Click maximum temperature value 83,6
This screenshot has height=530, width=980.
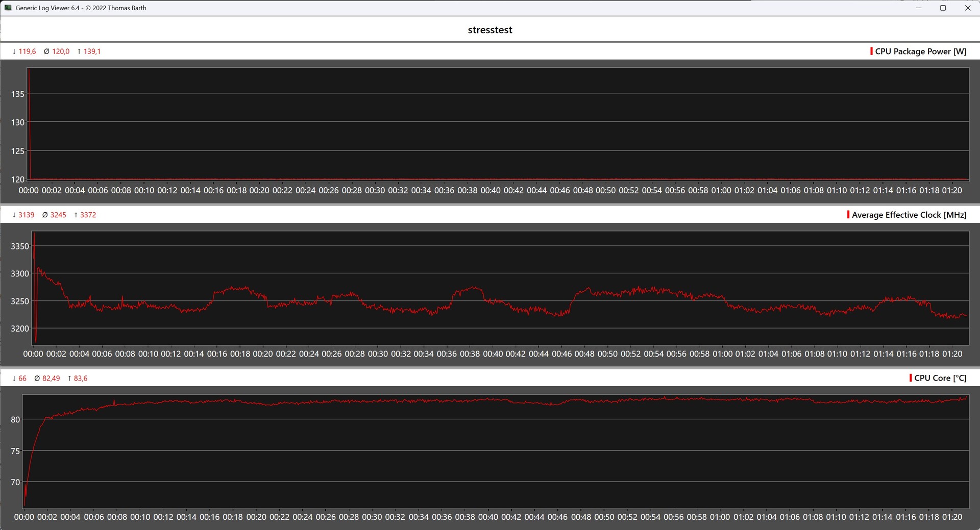point(81,378)
